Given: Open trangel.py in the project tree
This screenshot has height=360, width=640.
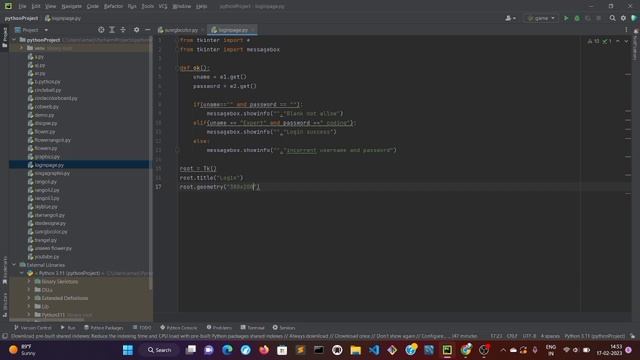Looking at the screenshot, I should pos(45,240).
